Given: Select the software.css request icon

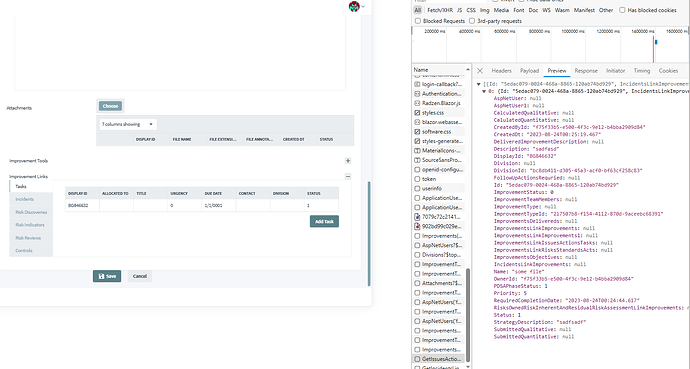Looking at the screenshot, I should pos(417,132).
